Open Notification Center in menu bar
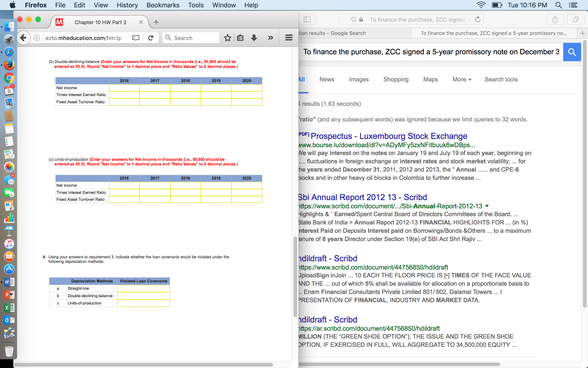This screenshot has height=368, width=588. (573, 5)
